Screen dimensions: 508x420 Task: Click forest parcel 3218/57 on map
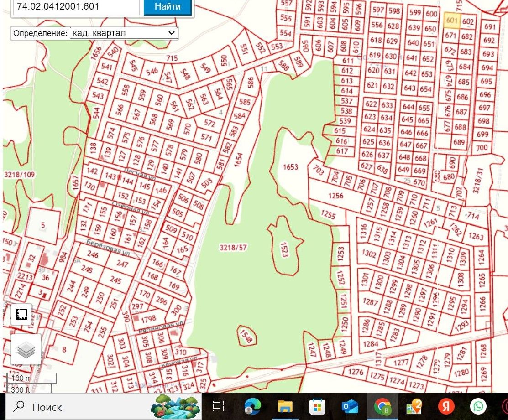(233, 248)
